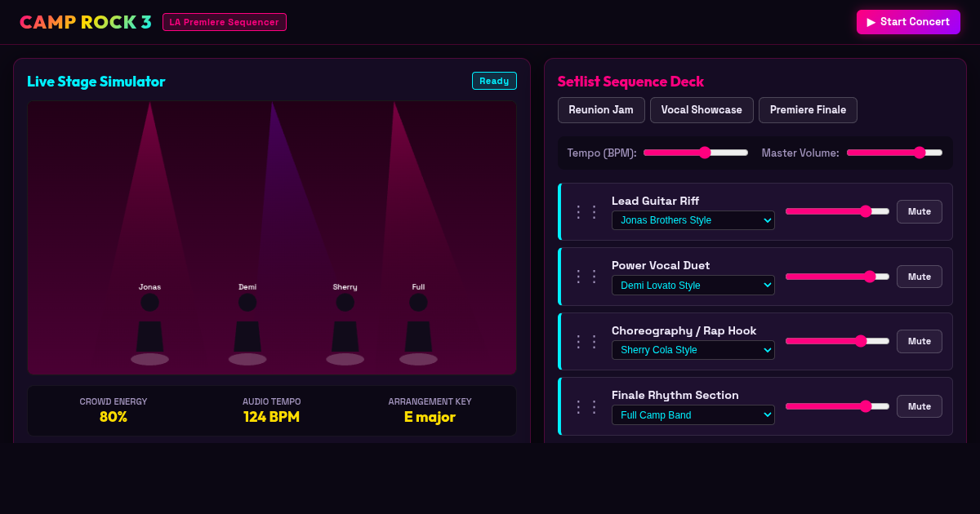Load the Reunion Jam preset
This screenshot has height=514, width=980.
click(601, 110)
